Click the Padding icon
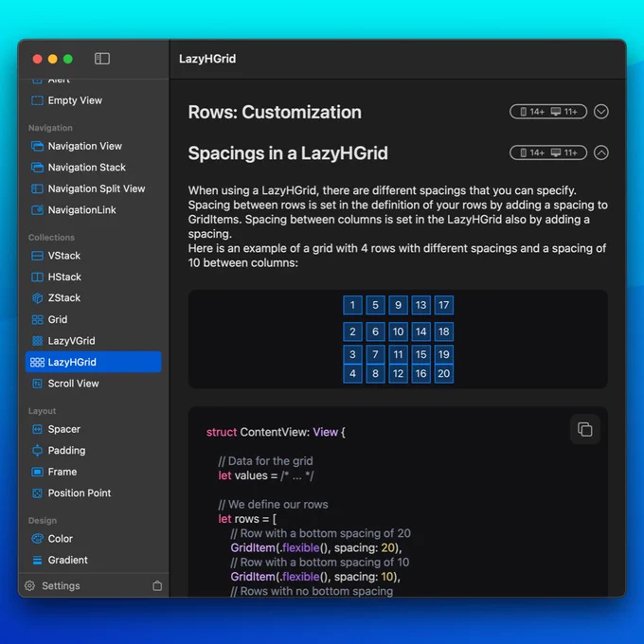 tap(37, 451)
